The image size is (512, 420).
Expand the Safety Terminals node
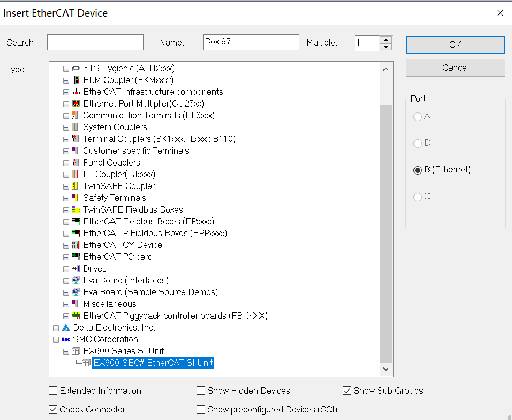point(66,198)
